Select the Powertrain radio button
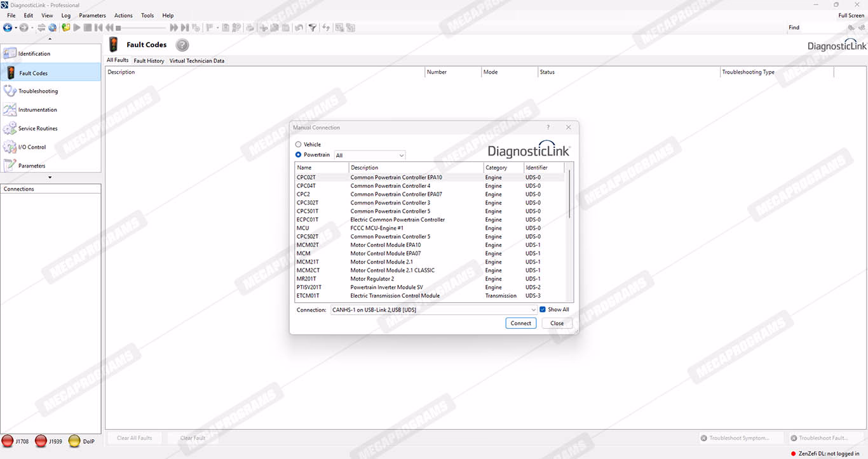Screen dimensions: 868x459 299,155
